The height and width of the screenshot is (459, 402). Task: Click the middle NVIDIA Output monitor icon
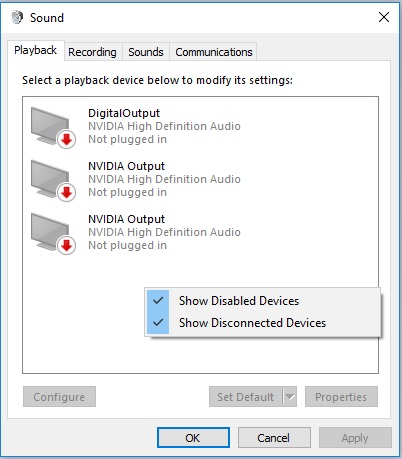click(x=51, y=179)
